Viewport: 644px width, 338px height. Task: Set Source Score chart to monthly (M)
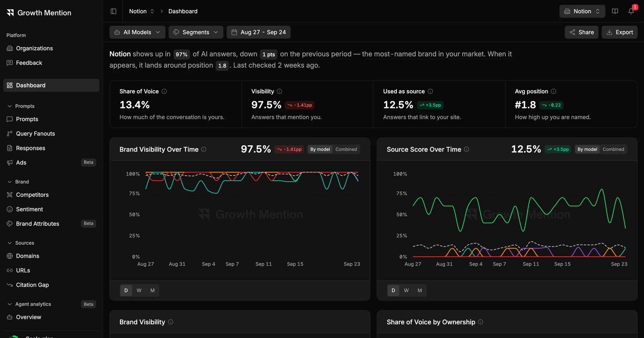pos(420,291)
